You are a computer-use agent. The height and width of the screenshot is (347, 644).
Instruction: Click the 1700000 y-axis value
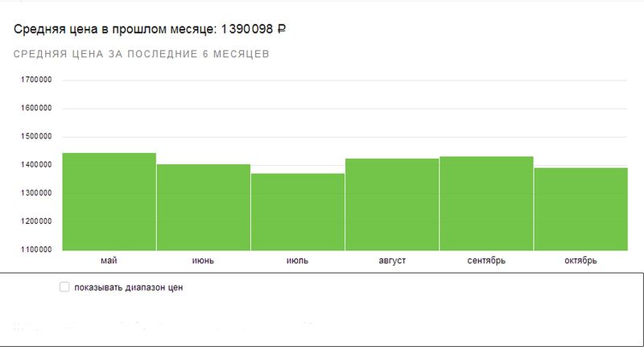click(36, 80)
